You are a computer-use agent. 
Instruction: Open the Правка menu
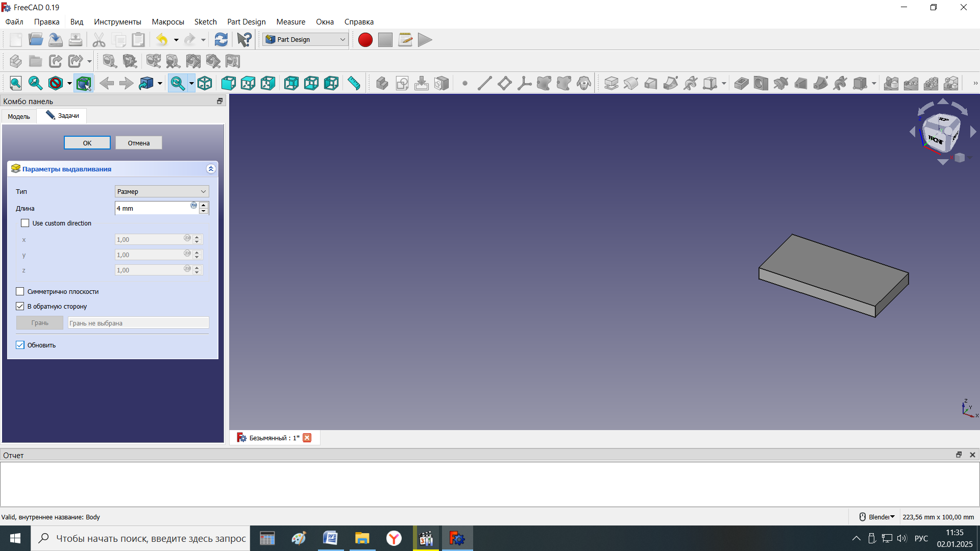click(47, 22)
